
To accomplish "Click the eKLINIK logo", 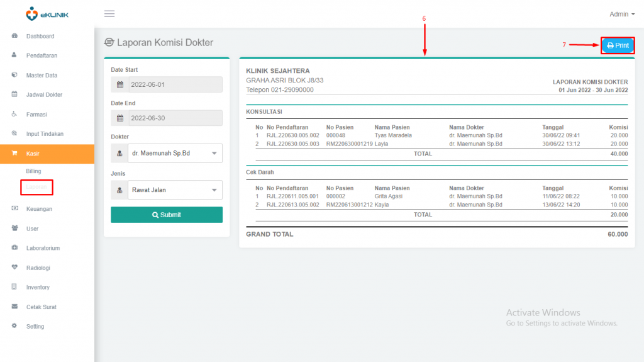I will point(47,14).
